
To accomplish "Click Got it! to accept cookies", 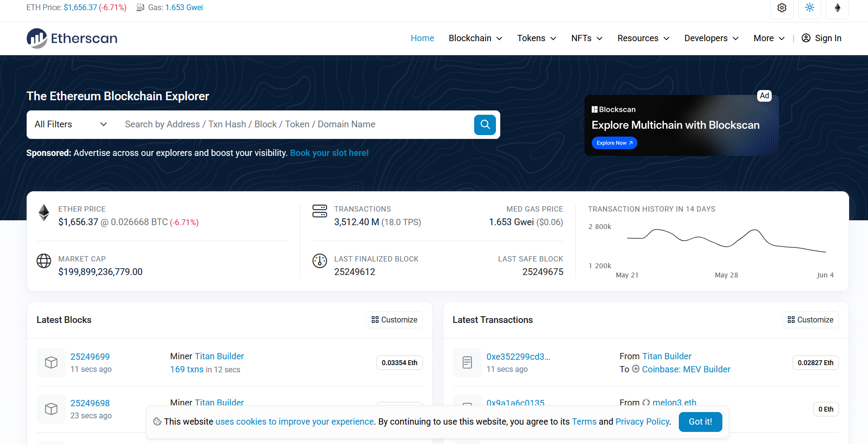I will click(x=701, y=422).
